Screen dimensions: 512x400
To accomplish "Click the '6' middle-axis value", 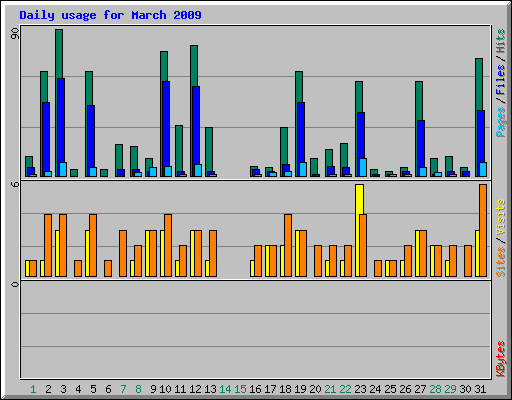I will 15,184.
